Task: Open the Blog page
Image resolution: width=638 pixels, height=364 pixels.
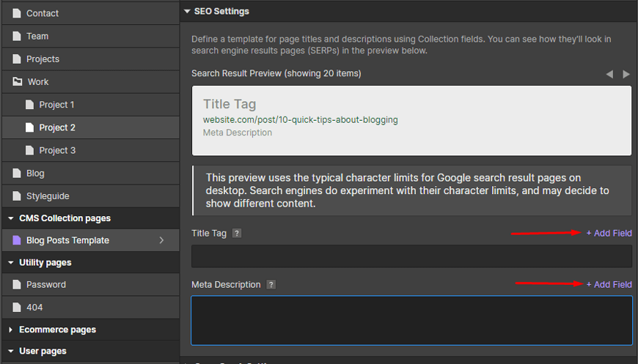Action: point(90,173)
